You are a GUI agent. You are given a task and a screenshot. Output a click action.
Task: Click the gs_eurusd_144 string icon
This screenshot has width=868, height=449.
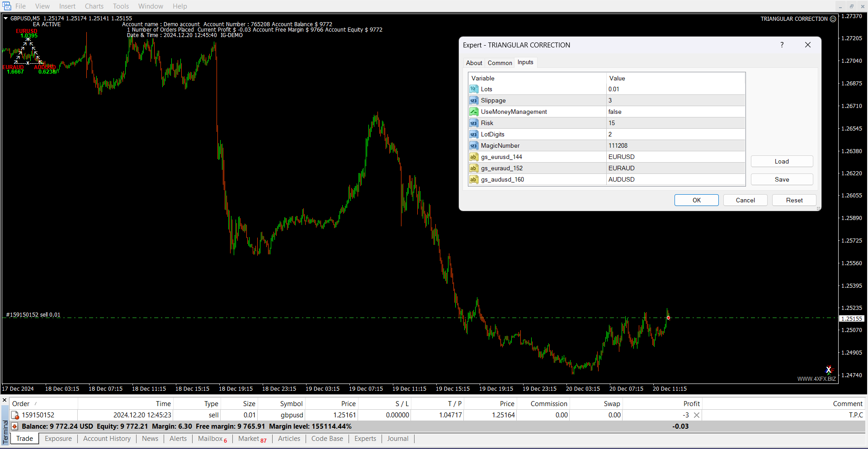coord(473,157)
